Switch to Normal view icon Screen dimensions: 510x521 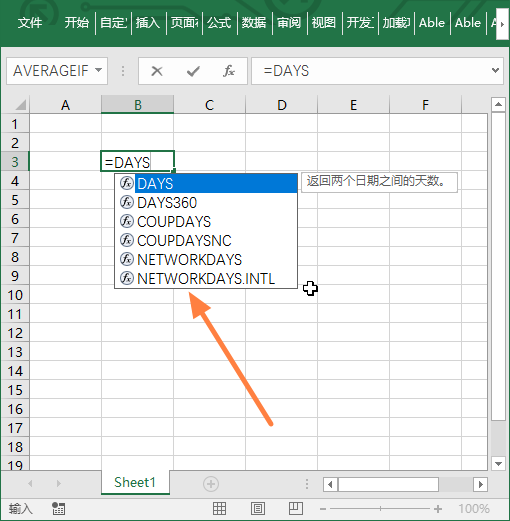(x=219, y=509)
